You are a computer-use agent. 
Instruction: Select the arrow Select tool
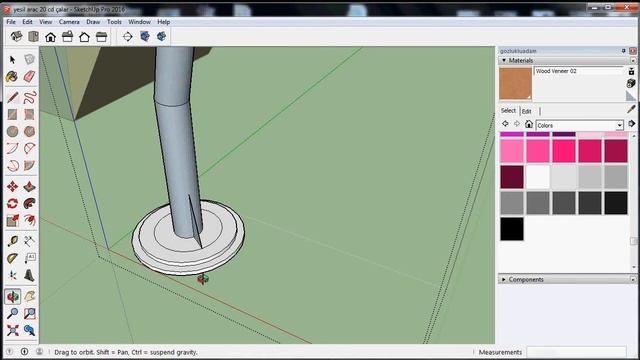click(12, 60)
